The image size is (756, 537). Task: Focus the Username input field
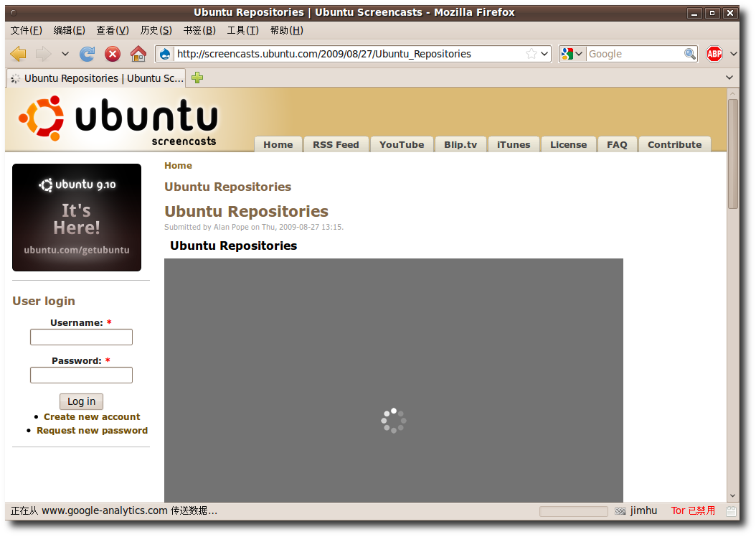pyautogui.click(x=81, y=337)
